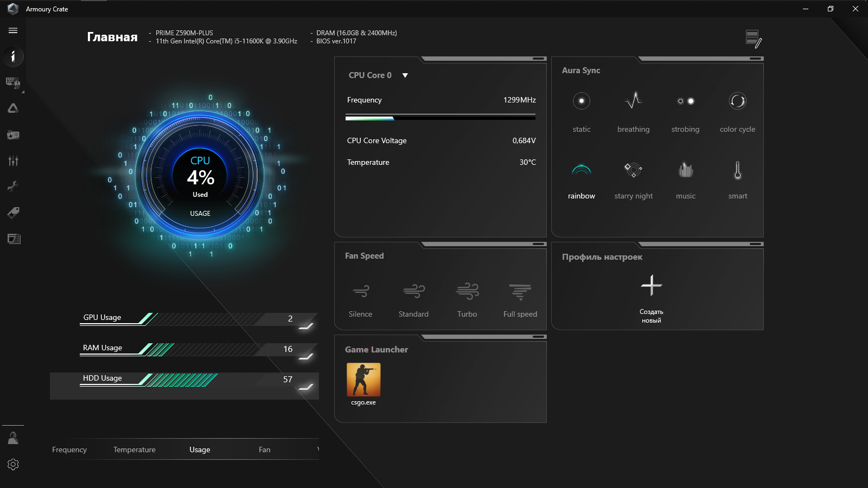868x488 pixels.
Task: Click the CPU frequency progress bar
Action: pos(441,117)
